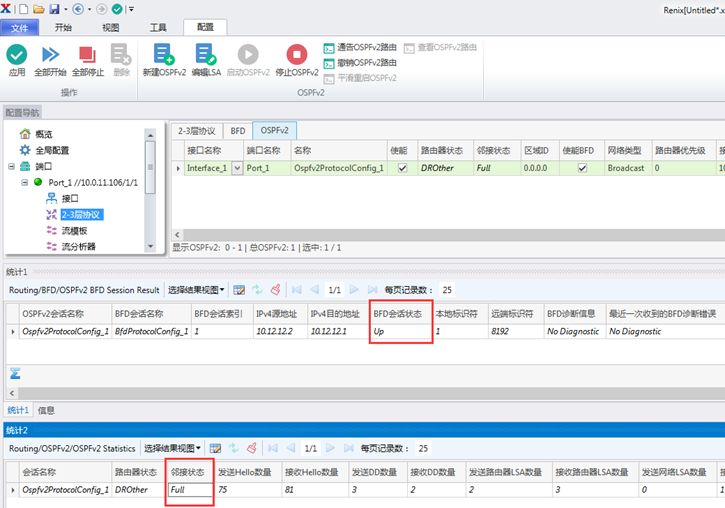The width and height of the screenshot is (725, 508).
Task: Click Start OSPFv2 (启动OSPFv2) play icon
Action: coord(248,55)
